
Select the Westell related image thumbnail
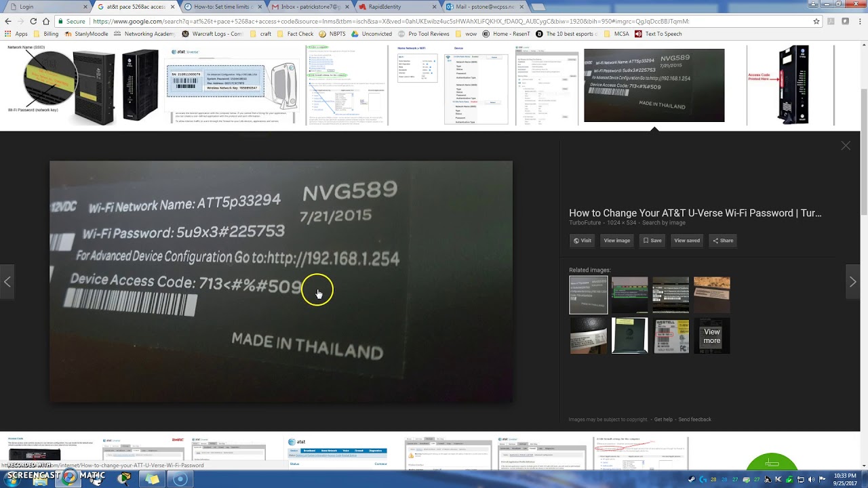point(671,335)
